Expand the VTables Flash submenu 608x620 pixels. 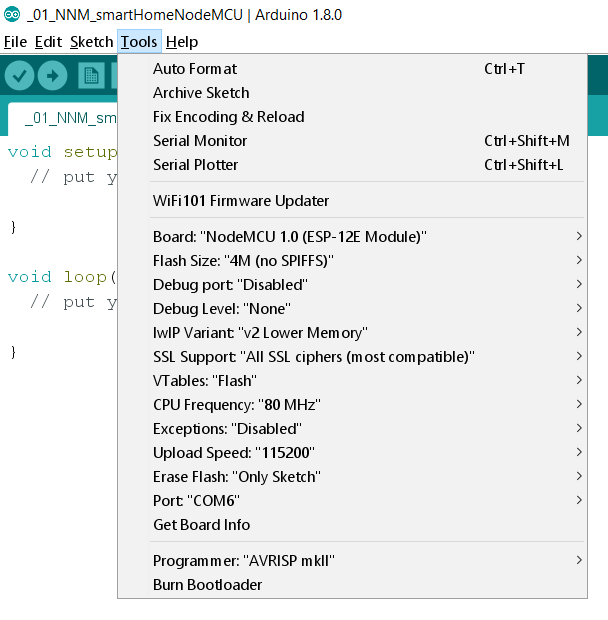[352, 381]
